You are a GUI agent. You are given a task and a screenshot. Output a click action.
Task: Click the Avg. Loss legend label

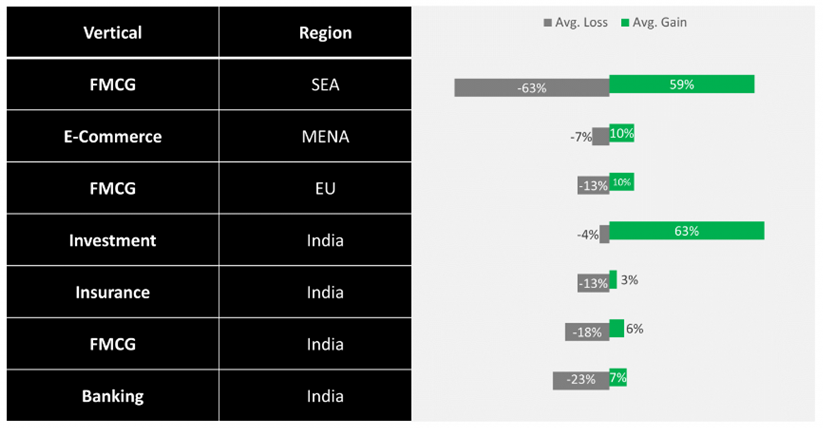579,22
